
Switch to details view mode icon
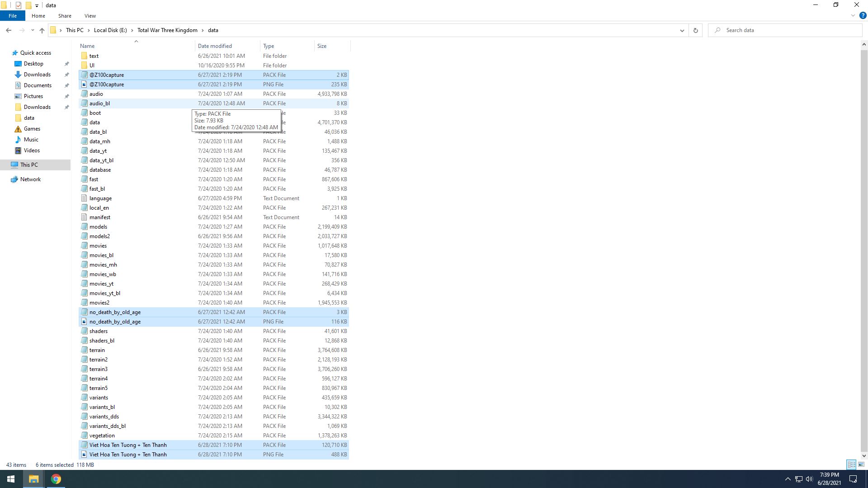coord(851,465)
